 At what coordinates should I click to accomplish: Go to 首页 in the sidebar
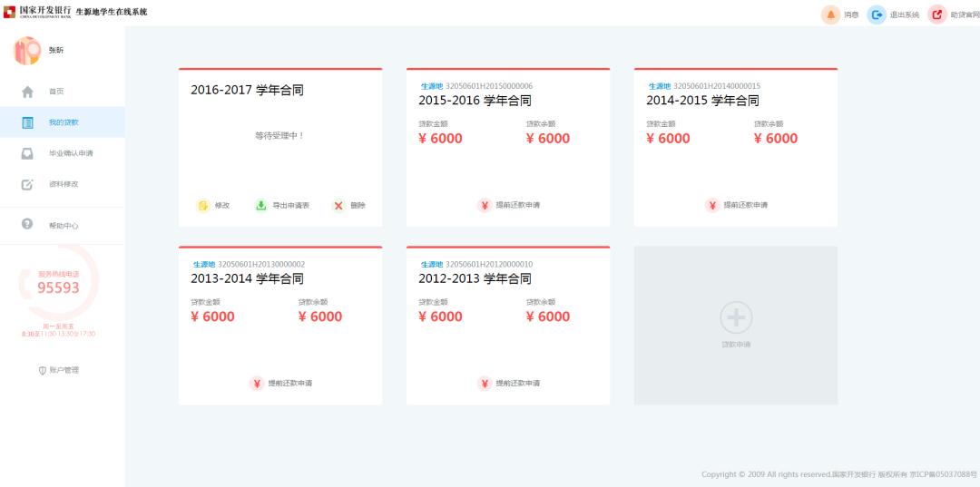pos(57,92)
